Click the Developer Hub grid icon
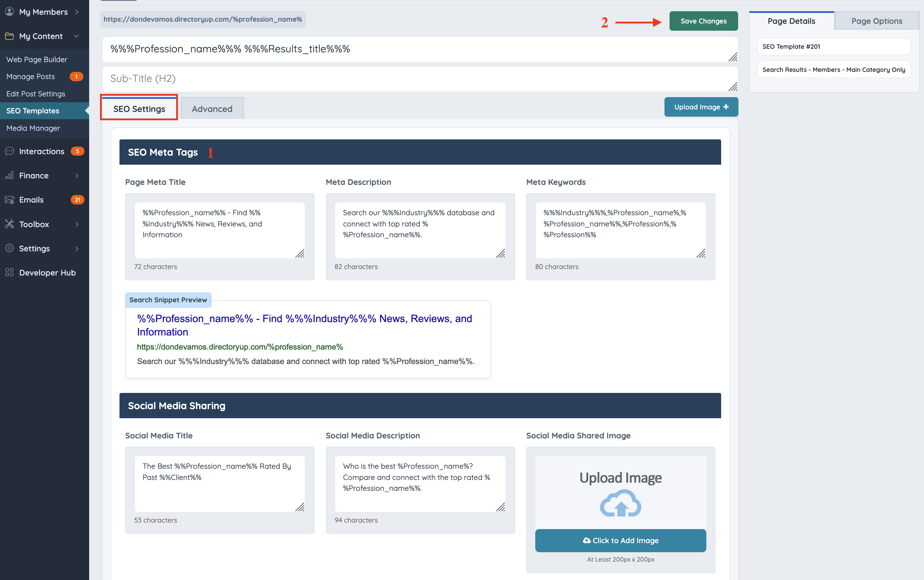The image size is (924, 580). click(x=9, y=272)
